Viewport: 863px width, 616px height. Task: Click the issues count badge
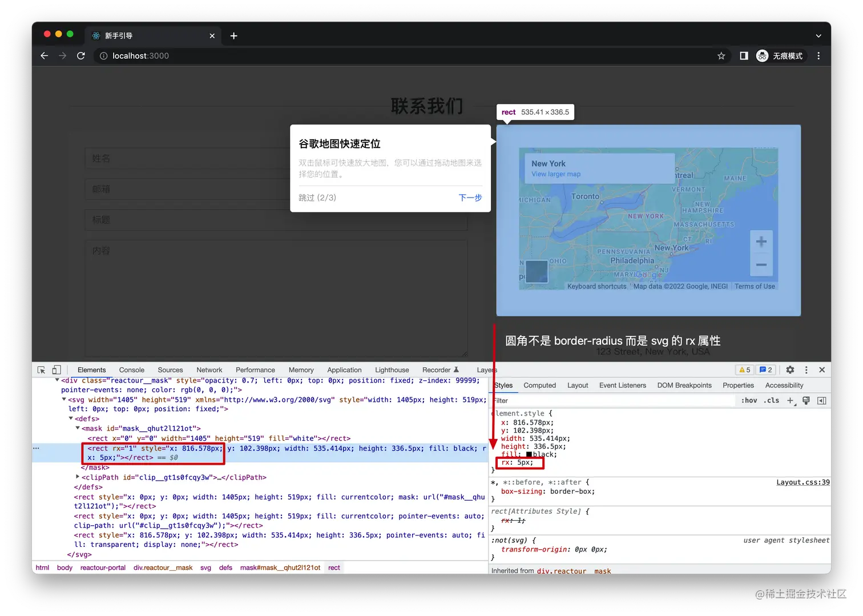pos(765,370)
